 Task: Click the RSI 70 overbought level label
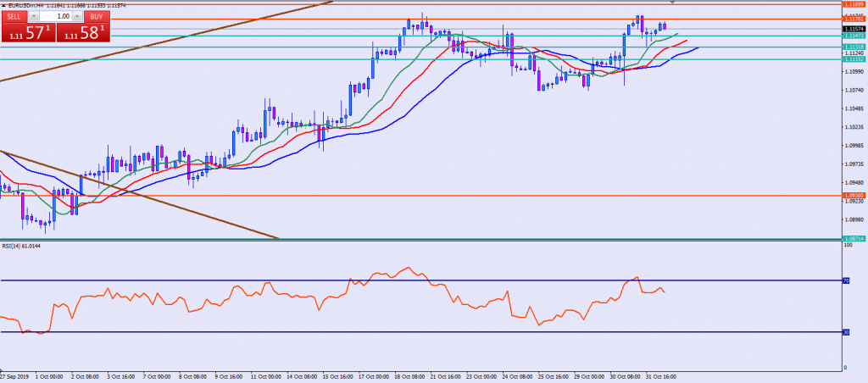tap(848, 280)
